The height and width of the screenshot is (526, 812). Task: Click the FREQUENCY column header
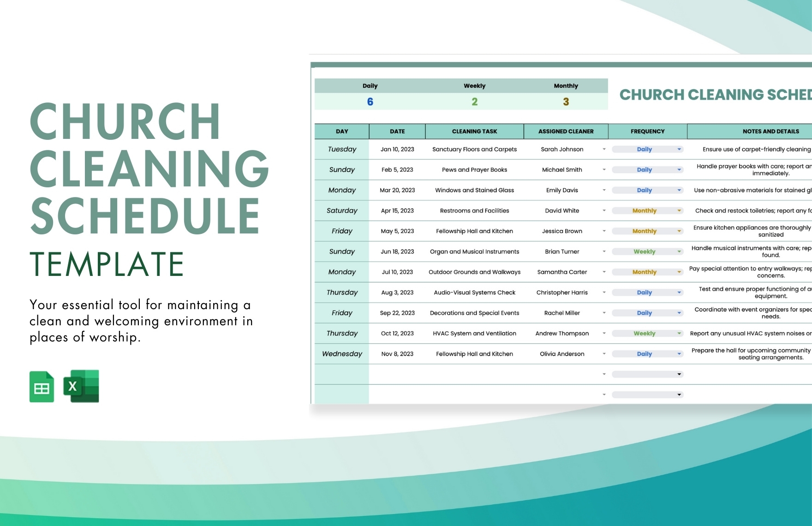[x=647, y=131]
